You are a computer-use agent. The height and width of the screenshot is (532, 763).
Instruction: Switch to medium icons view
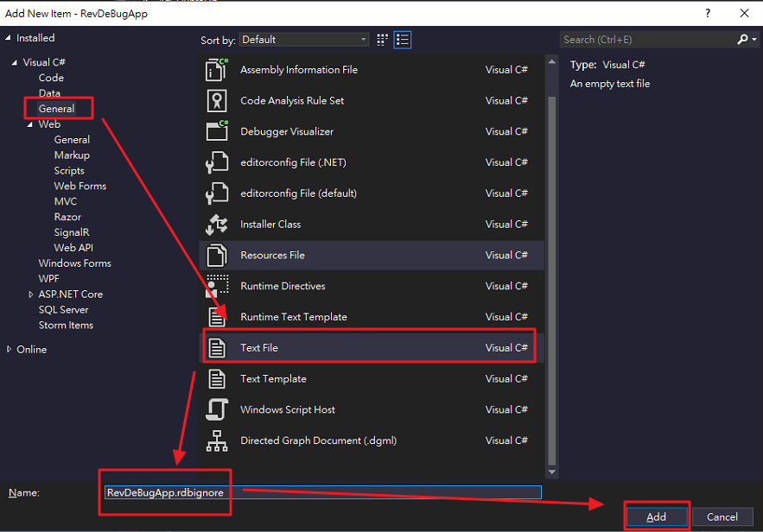[x=381, y=39]
